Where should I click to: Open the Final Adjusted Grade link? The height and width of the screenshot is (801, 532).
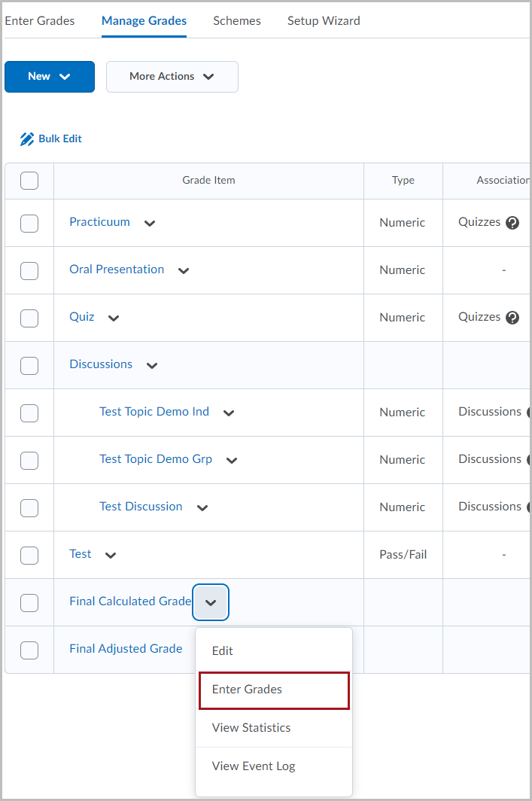(126, 649)
